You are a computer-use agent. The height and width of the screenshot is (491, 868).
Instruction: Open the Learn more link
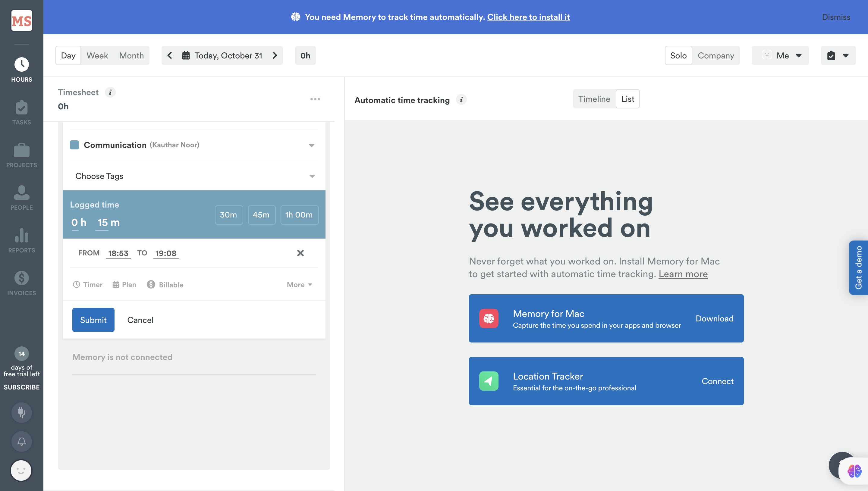point(683,274)
